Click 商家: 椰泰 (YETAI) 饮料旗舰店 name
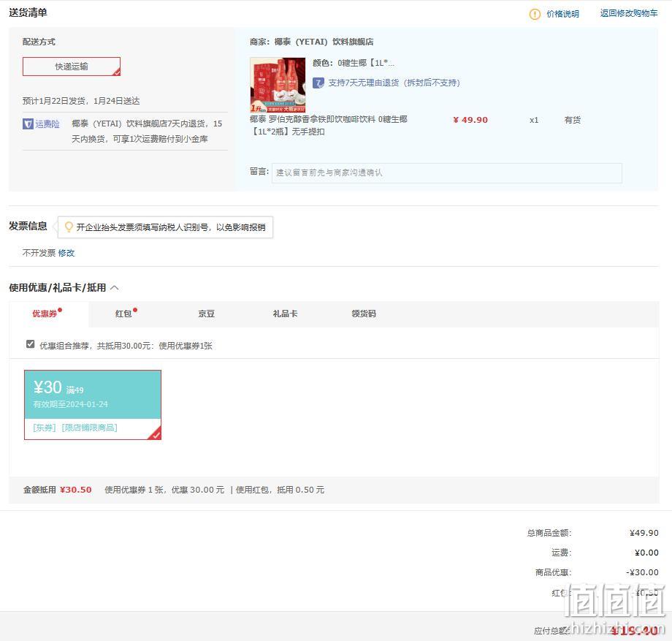Image resolution: width=672 pixels, height=641 pixels. click(x=312, y=42)
